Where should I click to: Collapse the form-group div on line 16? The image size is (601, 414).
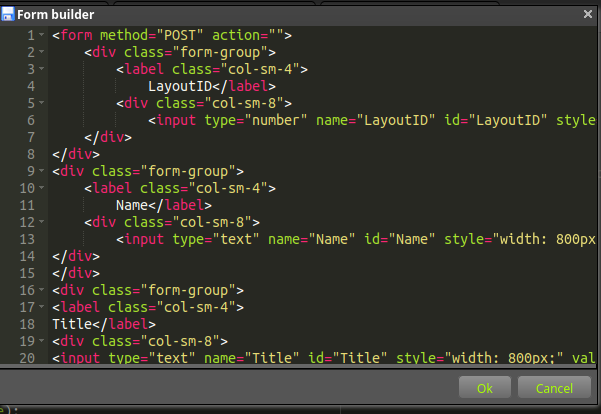click(41, 290)
